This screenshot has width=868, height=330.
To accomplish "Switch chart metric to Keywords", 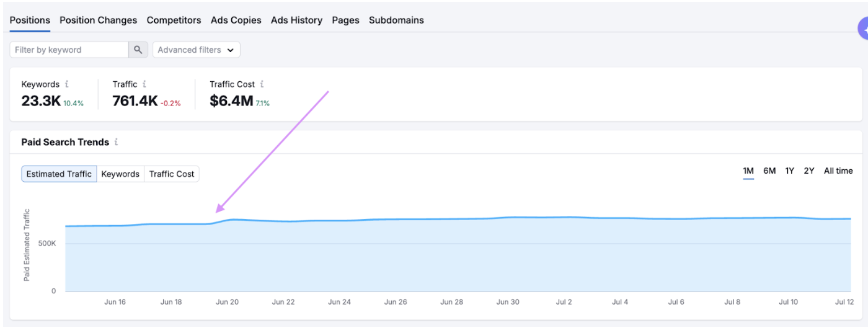I will point(120,174).
